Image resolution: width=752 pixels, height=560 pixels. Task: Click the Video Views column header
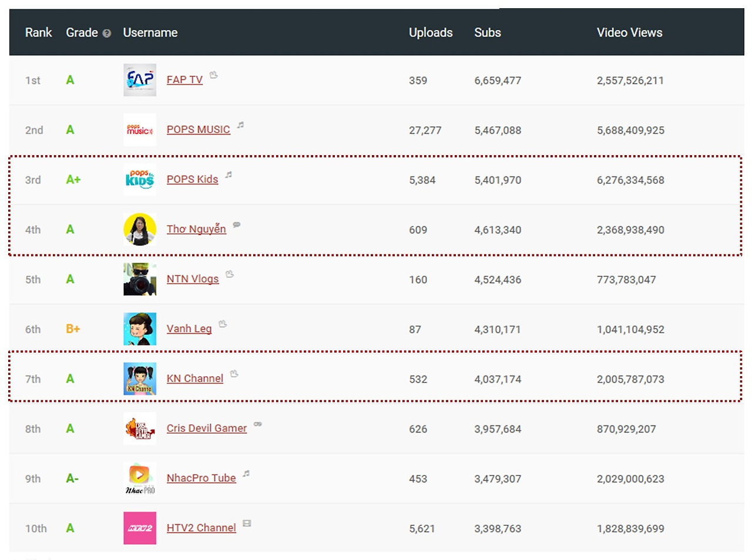click(630, 33)
